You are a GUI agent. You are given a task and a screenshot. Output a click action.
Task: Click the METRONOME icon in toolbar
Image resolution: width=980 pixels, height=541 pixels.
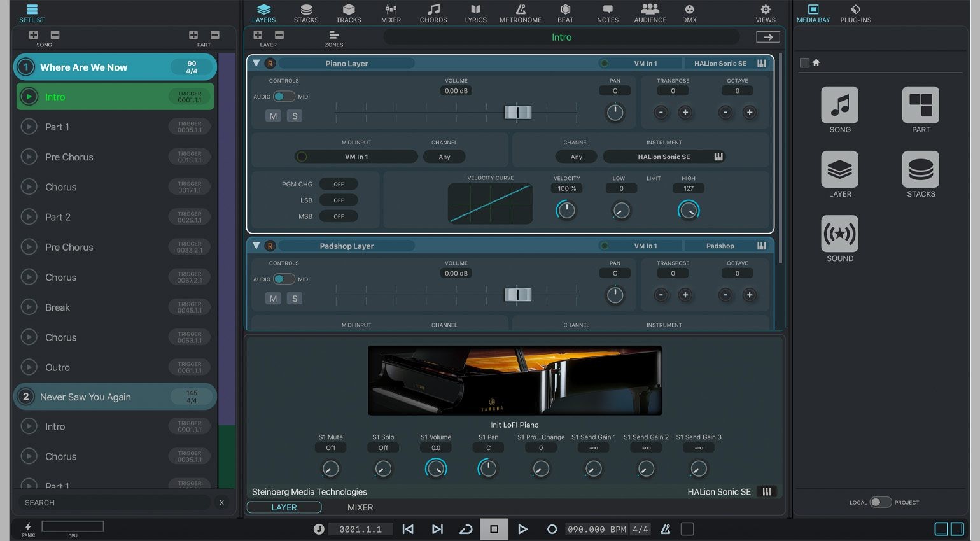click(520, 13)
